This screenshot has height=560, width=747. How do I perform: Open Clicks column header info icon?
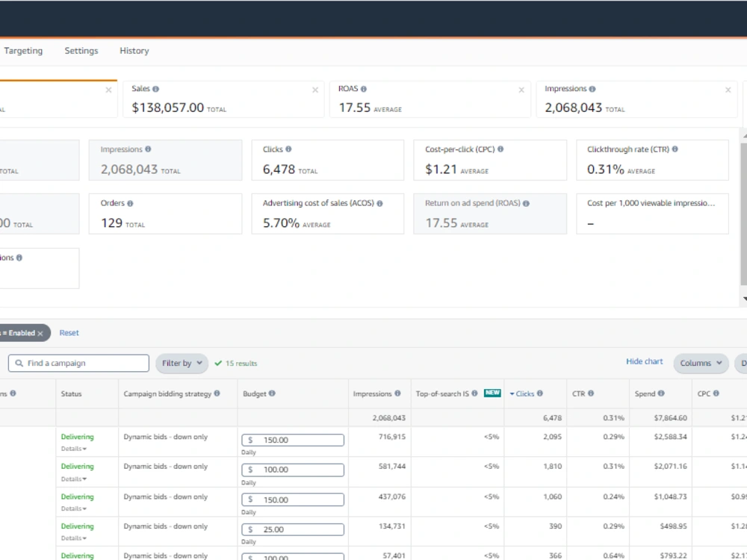tap(540, 393)
